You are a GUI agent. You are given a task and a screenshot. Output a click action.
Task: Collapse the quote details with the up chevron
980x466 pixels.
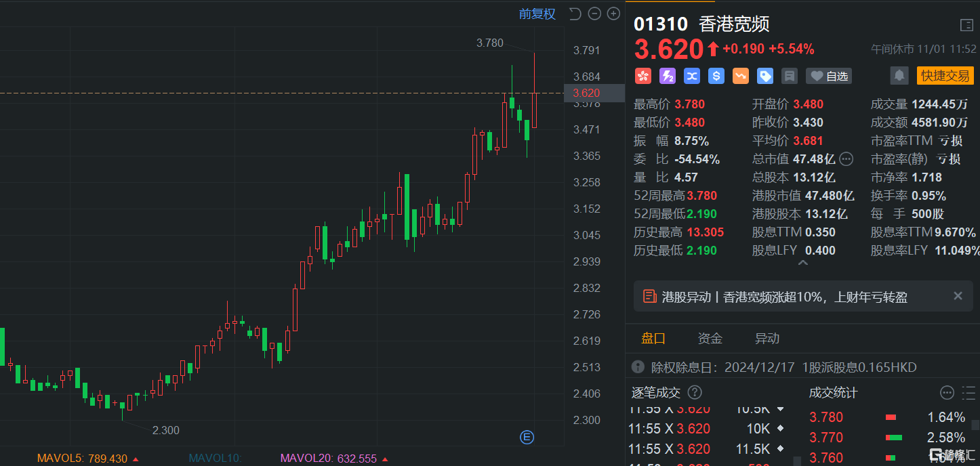(803, 263)
